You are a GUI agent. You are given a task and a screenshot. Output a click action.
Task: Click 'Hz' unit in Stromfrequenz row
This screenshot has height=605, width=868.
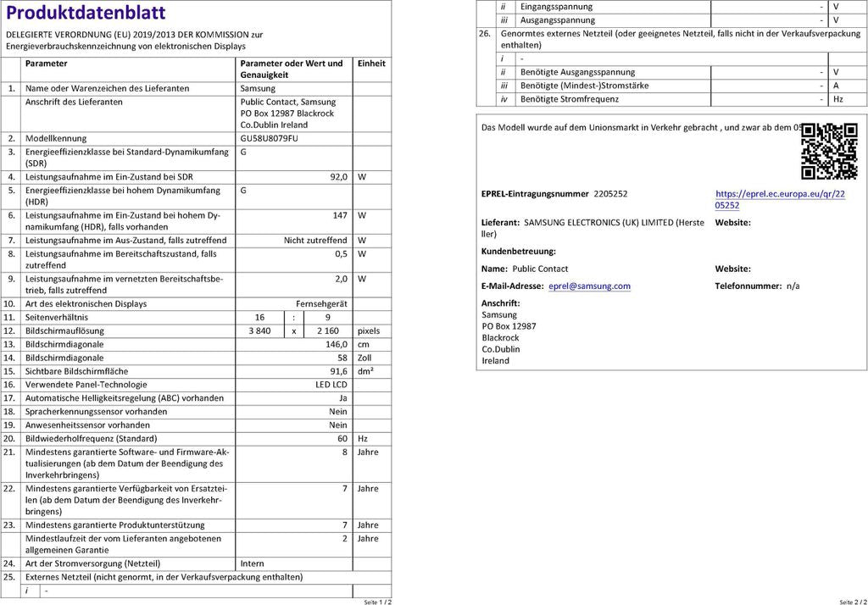[x=838, y=99]
